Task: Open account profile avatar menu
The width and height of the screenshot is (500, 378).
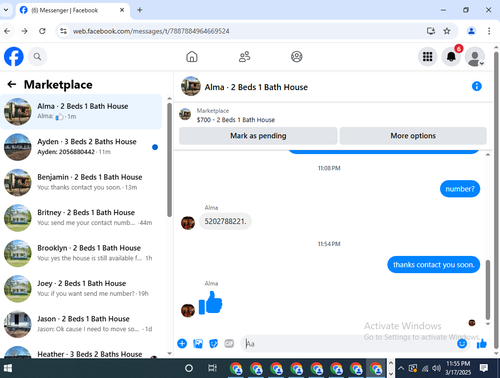Action: point(475,57)
